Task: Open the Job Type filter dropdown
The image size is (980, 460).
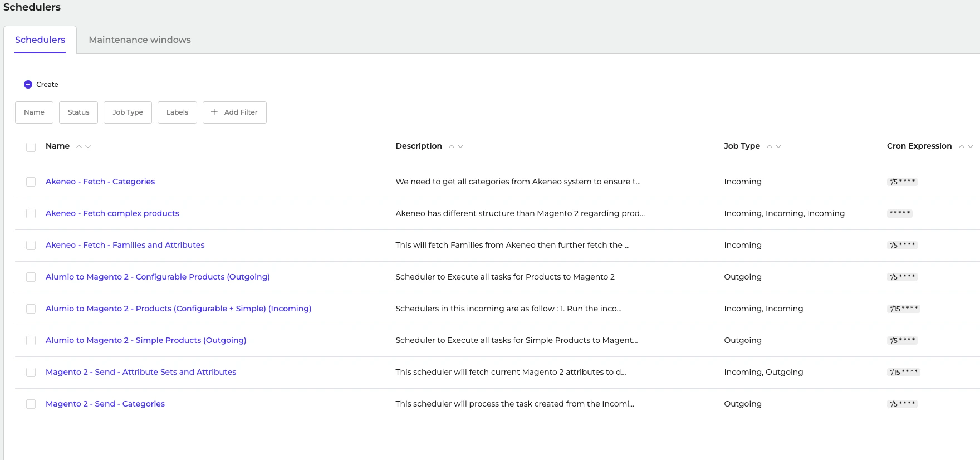Action: 128,112
